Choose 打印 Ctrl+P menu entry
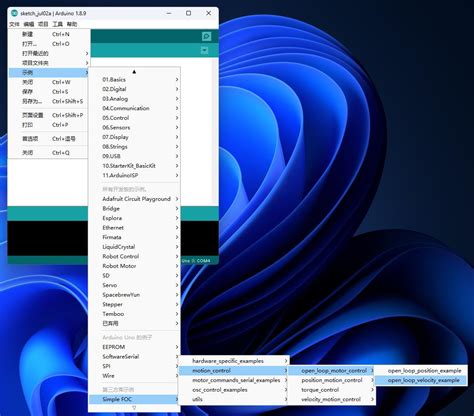Screen dimensions: 474x416 pyautogui.click(x=49, y=125)
